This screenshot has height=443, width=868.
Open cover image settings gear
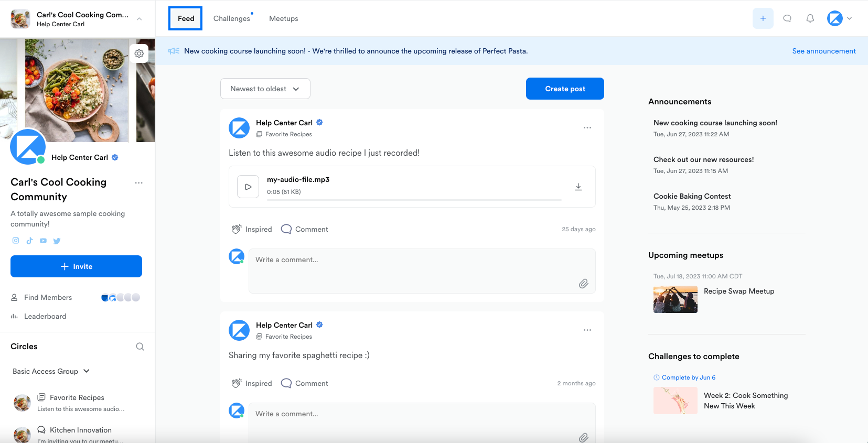(139, 53)
